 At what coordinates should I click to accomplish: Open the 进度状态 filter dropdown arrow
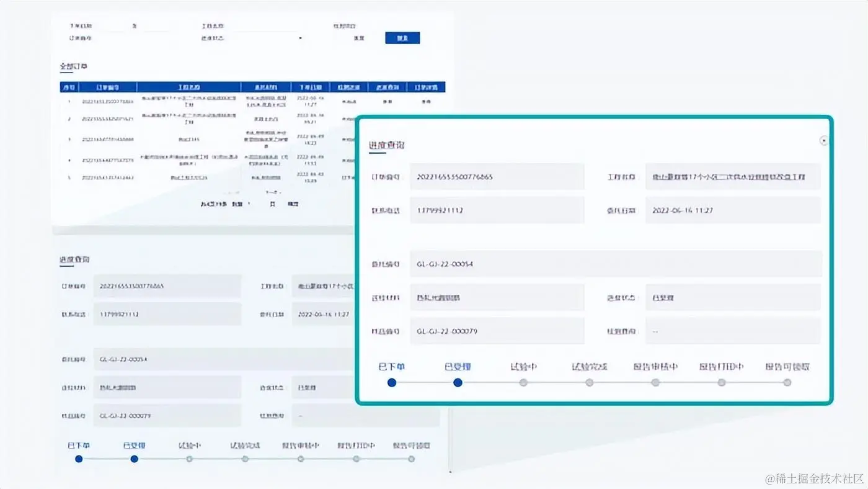pos(301,38)
